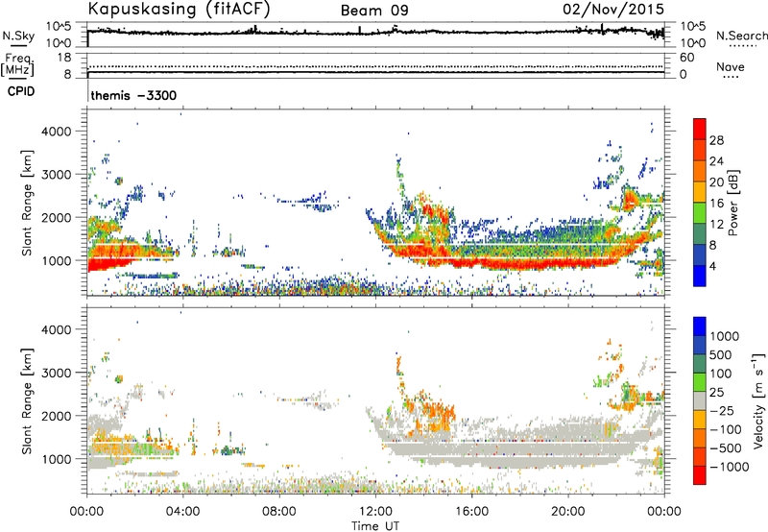The image size is (768, 532).
Task: Click the '-25' tick on the Velocity scale
Action: pyautogui.click(x=723, y=410)
